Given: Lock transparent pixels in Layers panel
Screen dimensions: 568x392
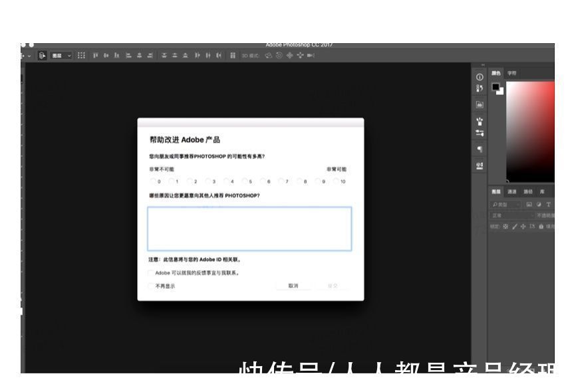Looking at the screenshot, I should [505, 227].
